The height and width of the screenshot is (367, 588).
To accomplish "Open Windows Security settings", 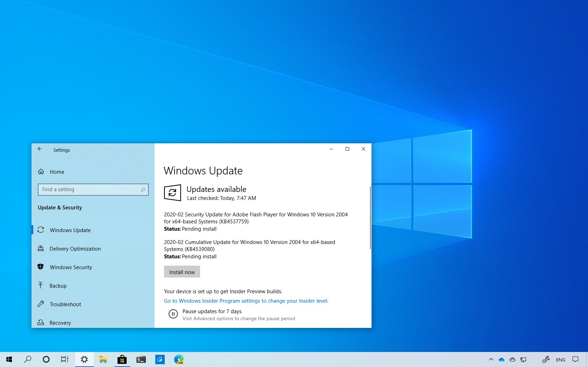I will pyautogui.click(x=71, y=267).
